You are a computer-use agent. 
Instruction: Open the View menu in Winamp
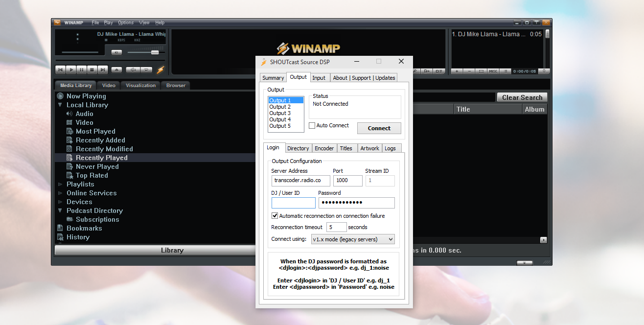pyautogui.click(x=144, y=23)
